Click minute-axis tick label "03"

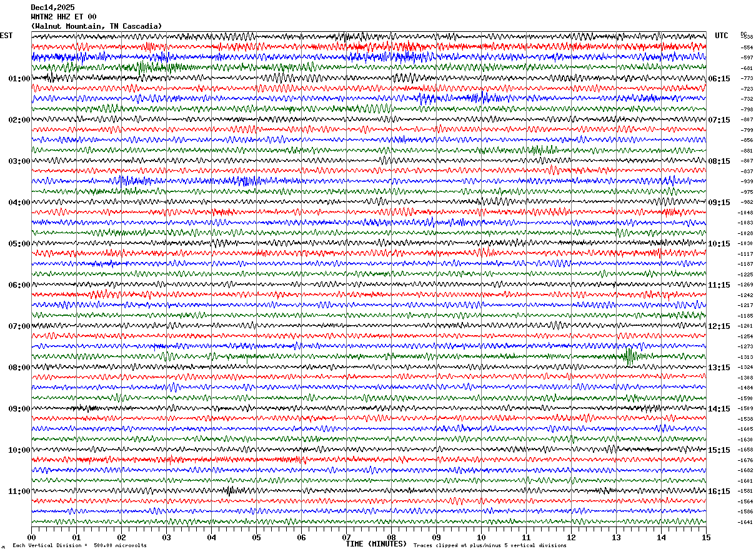(x=166, y=537)
